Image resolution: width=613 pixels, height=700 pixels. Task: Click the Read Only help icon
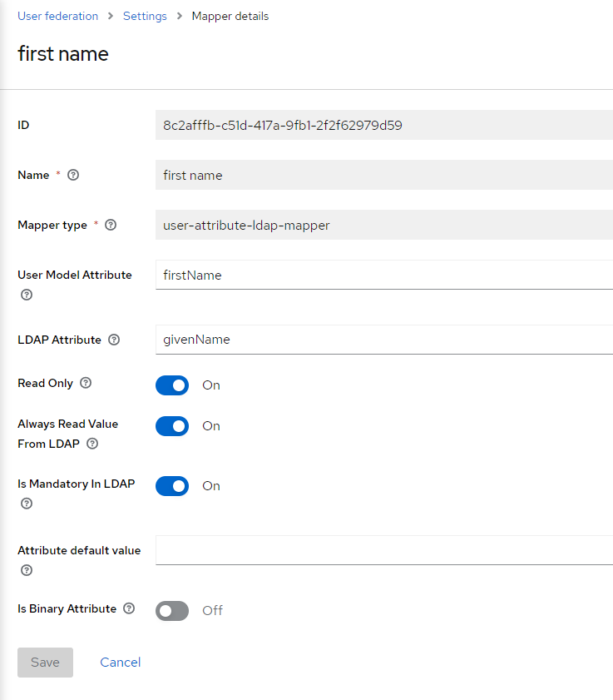[86, 384]
